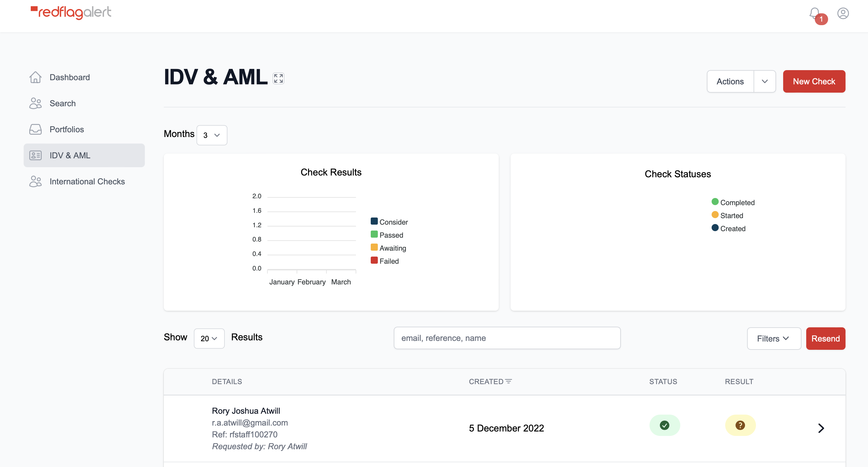This screenshot has width=868, height=467.
Task: Toggle the Consider series in chart legend
Action: tap(389, 222)
